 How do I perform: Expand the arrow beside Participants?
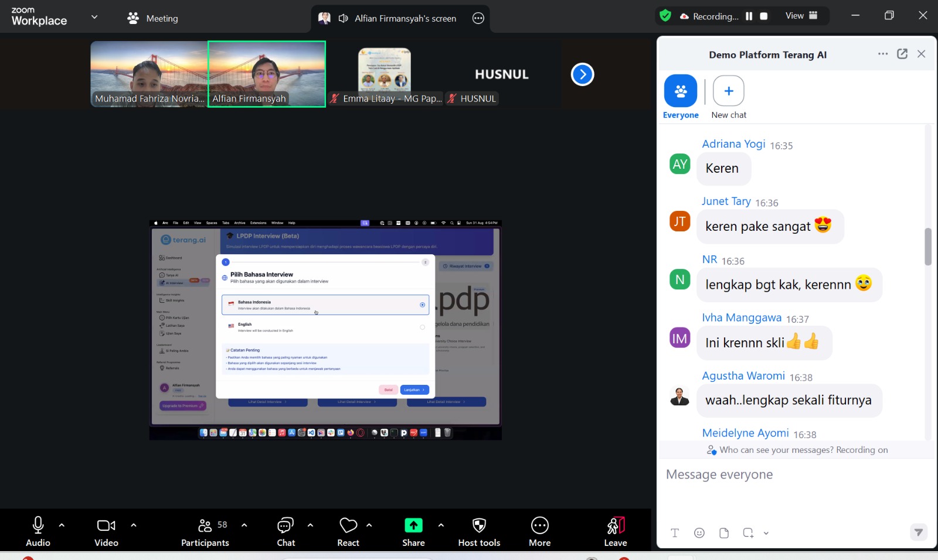click(244, 525)
